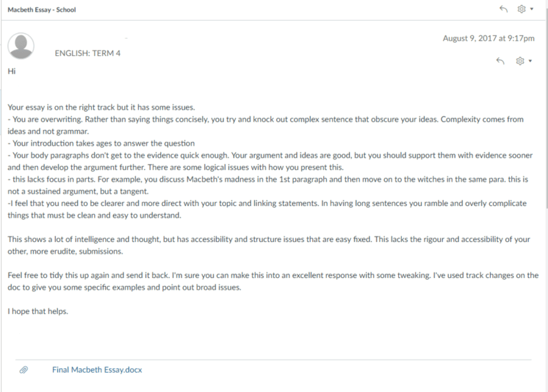Click the vertical scrollbar on the right edge

coord(546,105)
